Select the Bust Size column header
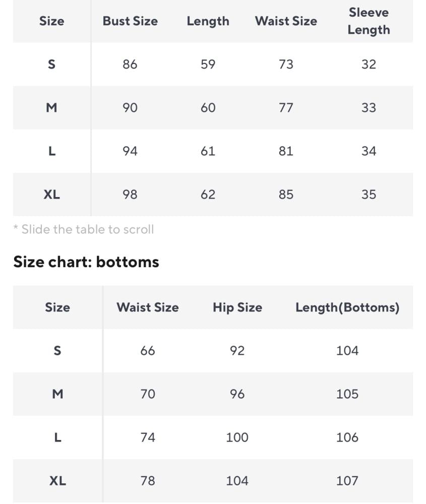The width and height of the screenshot is (426, 504). 130,21
